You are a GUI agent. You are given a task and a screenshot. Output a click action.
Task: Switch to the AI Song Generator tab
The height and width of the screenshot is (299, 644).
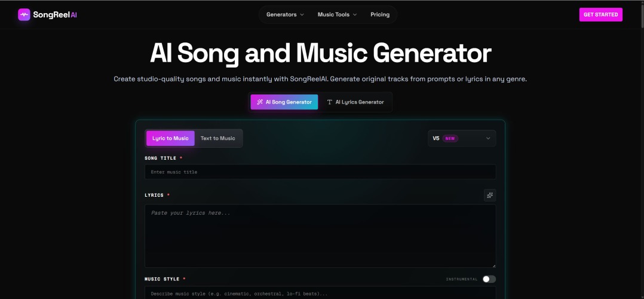(x=284, y=102)
